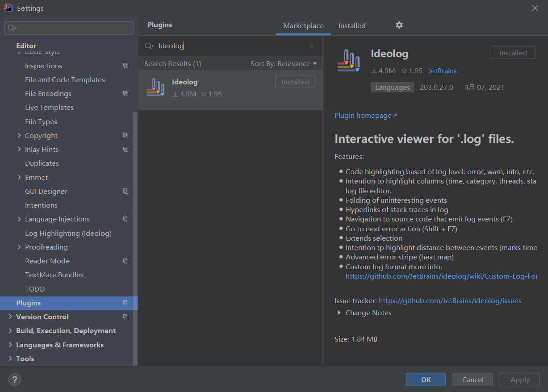The width and height of the screenshot is (548, 392).
Task: Click project-level icon next to Version Control
Action: coord(125,317)
